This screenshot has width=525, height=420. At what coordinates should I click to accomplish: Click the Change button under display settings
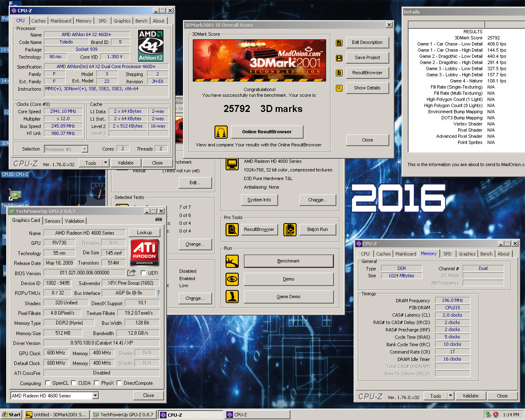click(318, 200)
